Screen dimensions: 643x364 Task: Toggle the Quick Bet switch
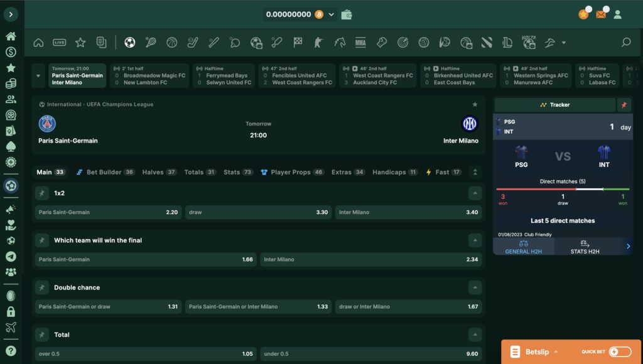coord(620,351)
